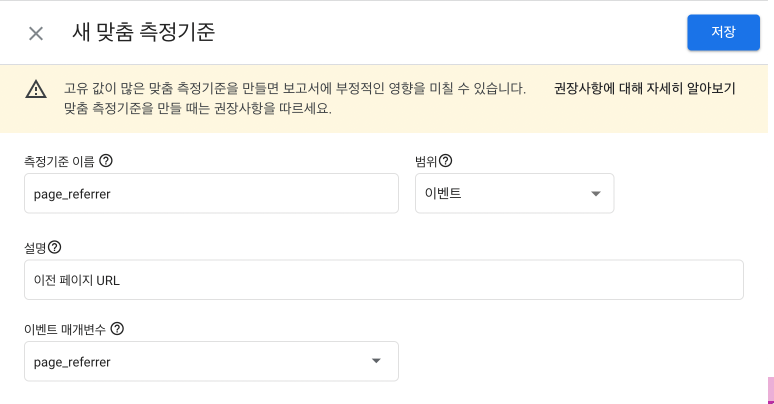Click the arrow in the 범위 selector

[x=596, y=194]
